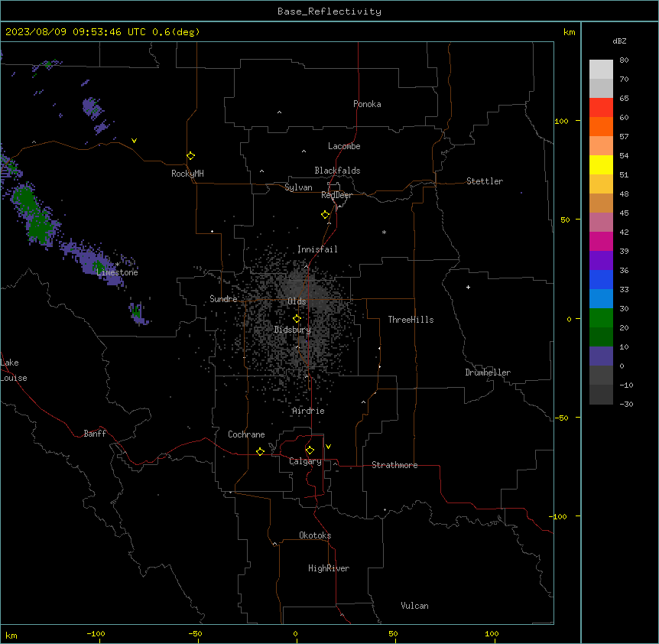This screenshot has width=659, height=644.
Task: Click the Sundre town label
Action: click(x=223, y=299)
